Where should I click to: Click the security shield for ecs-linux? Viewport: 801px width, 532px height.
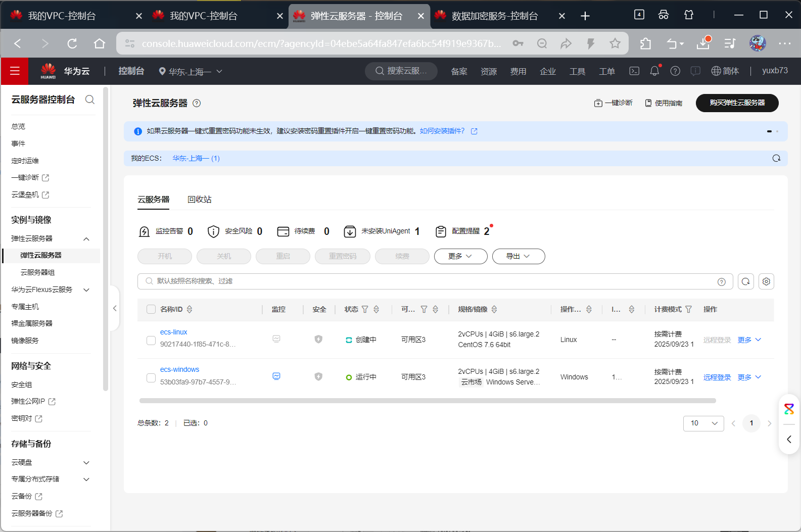tap(318, 340)
